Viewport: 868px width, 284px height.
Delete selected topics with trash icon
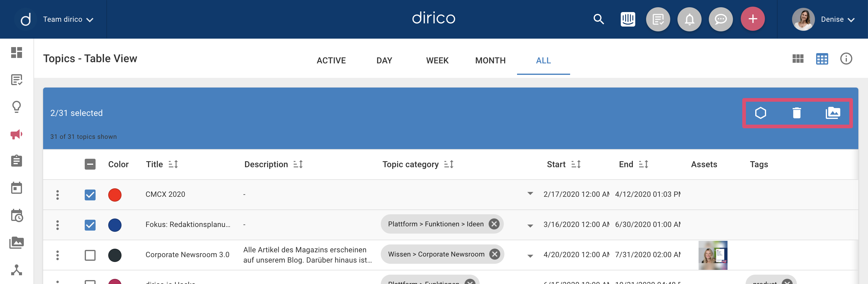point(797,113)
